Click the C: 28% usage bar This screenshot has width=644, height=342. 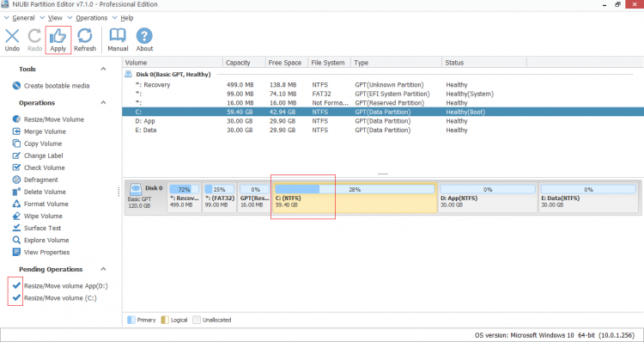pyautogui.click(x=355, y=190)
